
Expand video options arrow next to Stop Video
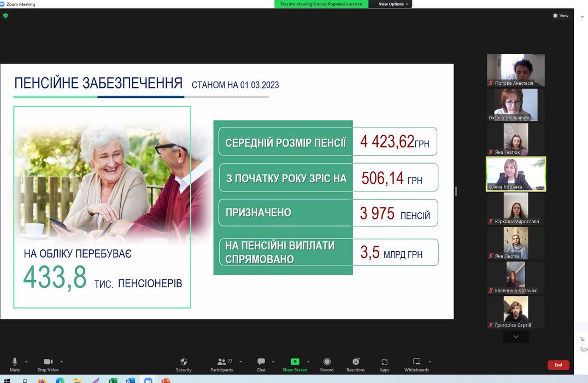click(61, 362)
